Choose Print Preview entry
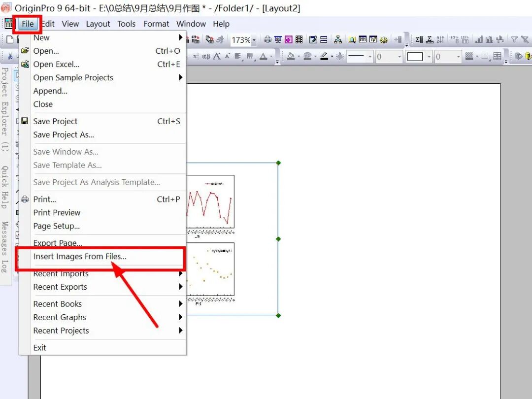 pyautogui.click(x=102, y=213)
